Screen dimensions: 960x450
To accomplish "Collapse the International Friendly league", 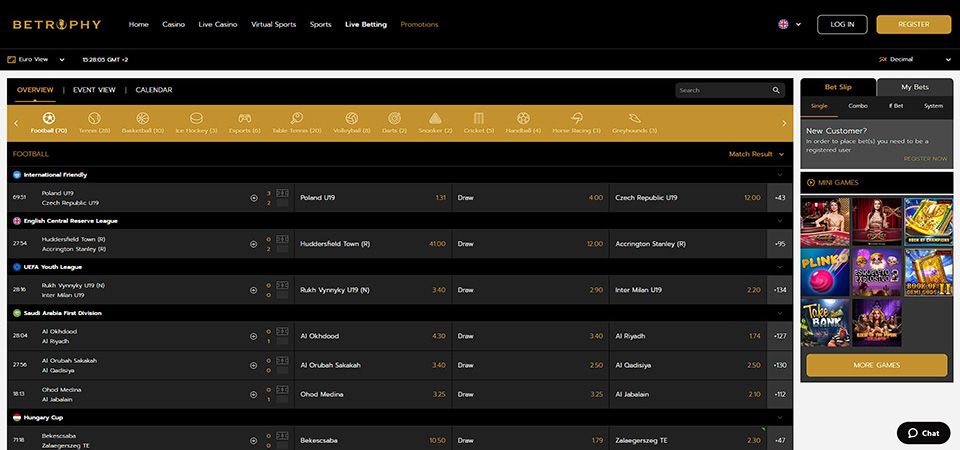I will (x=779, y=174).
